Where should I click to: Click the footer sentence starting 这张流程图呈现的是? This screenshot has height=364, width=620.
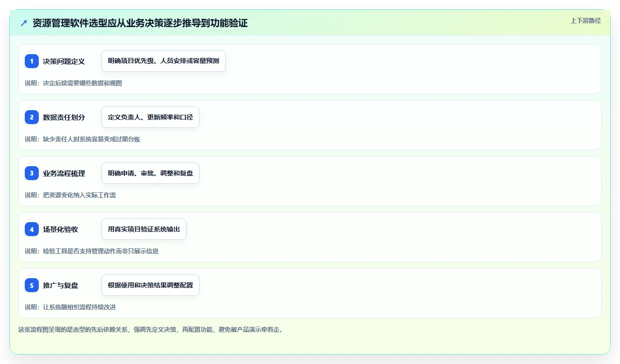150,329
